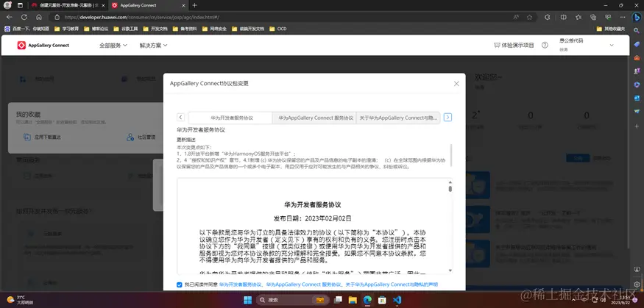
Task: Open browser settings and more menu
Action: pyautogui.click(x=623, y=17)
